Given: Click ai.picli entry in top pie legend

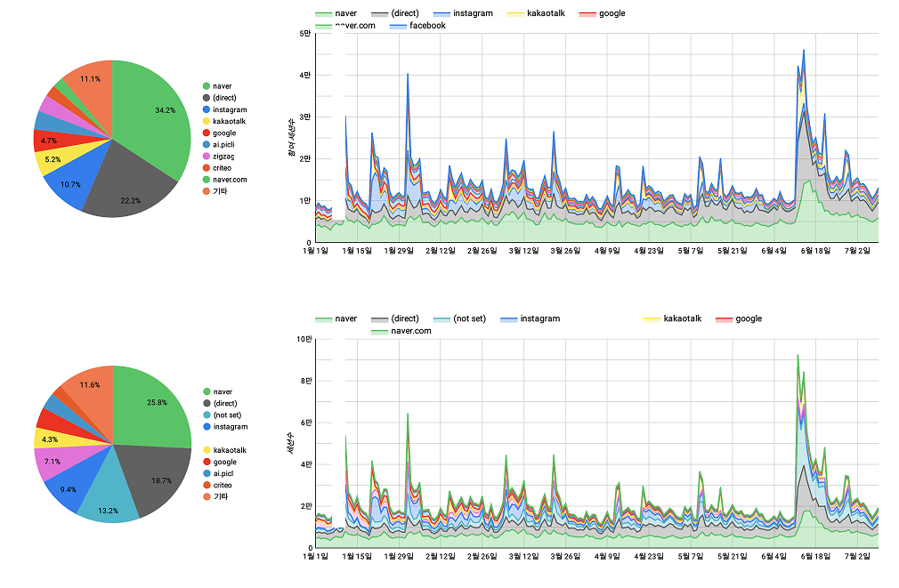Looking at the screenshot, I should [x=223, y=145].
